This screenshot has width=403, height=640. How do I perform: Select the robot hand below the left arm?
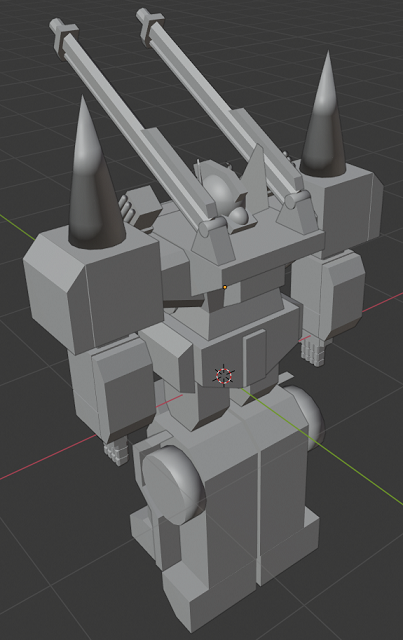click(x=116, y=452)
